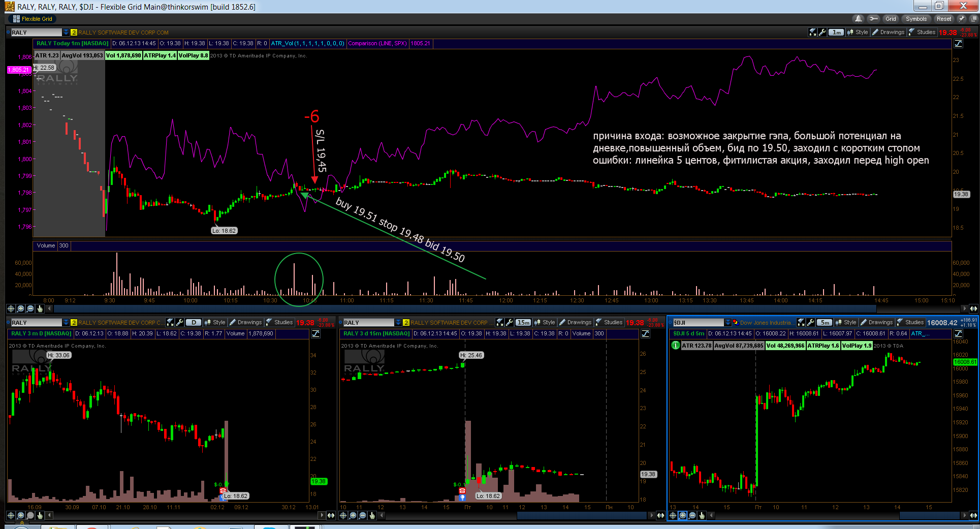This screenshot has height=529, width=980.
Task: Zoom in on the $DJI chart
Action: [683, 515]
